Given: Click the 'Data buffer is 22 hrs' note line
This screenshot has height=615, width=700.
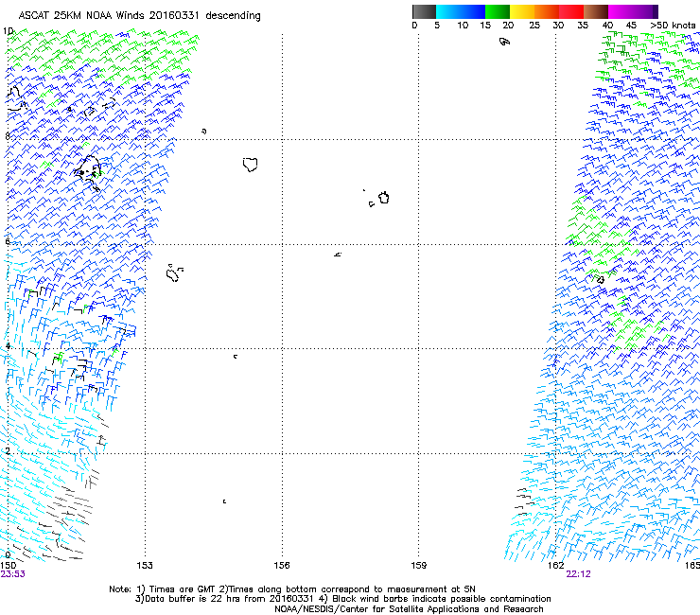Looking at the screenshot, I should click(342, 599).
